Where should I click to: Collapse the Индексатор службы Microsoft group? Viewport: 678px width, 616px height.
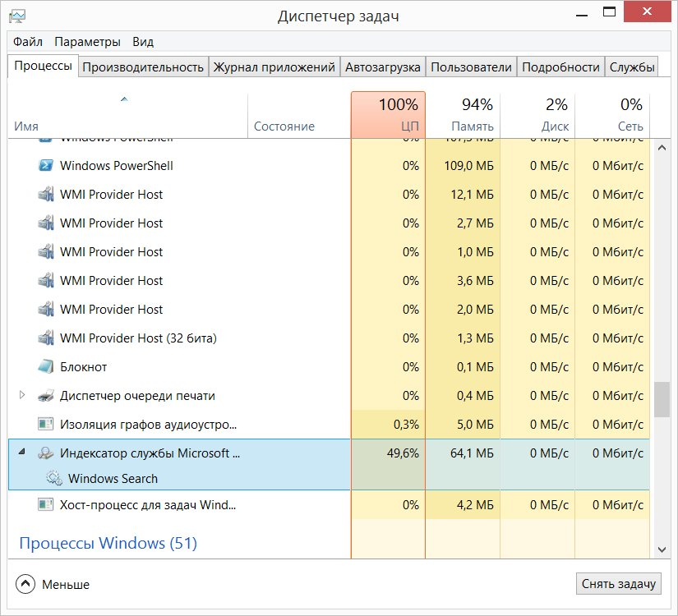coord(21,453)
